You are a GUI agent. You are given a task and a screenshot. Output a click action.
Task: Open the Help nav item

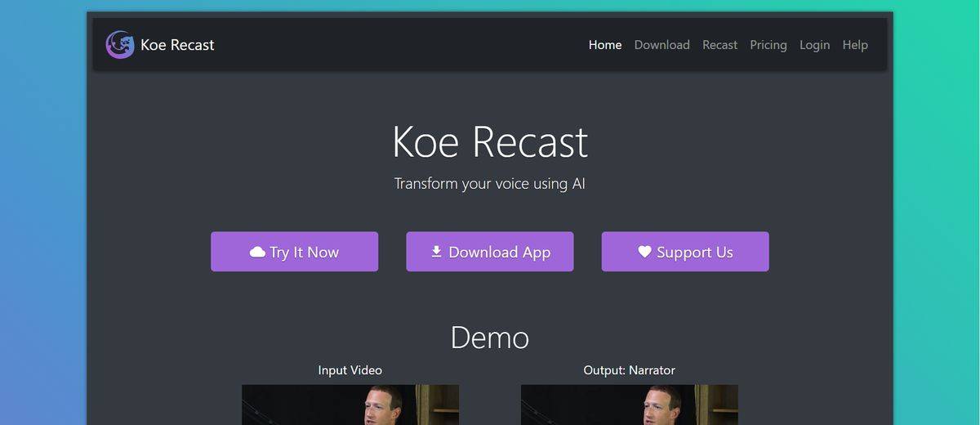tap(855, 45)
